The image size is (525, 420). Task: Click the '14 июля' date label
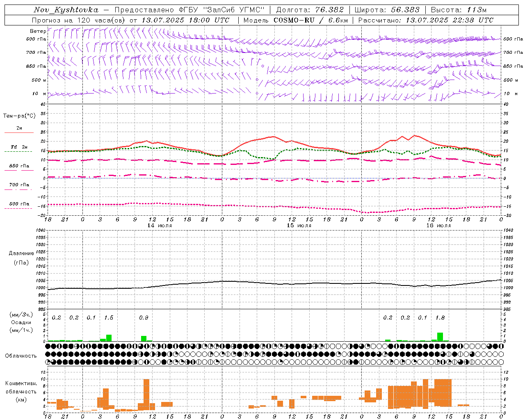[x=160, y=226]
